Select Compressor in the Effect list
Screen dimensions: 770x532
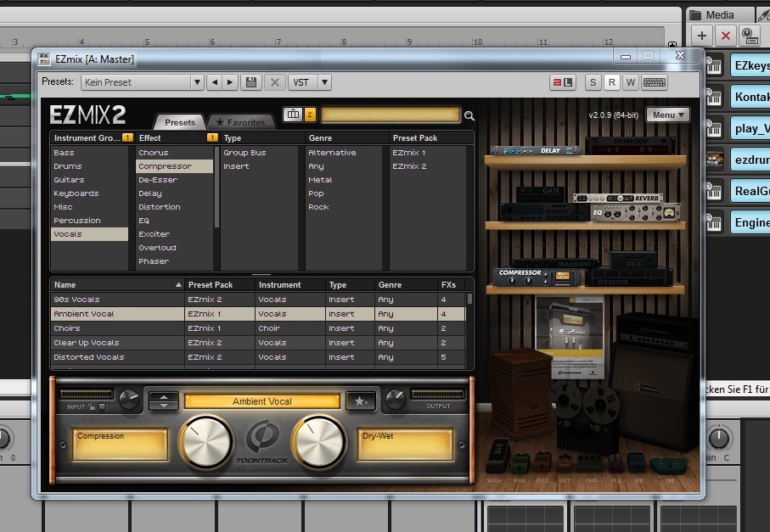174,166
